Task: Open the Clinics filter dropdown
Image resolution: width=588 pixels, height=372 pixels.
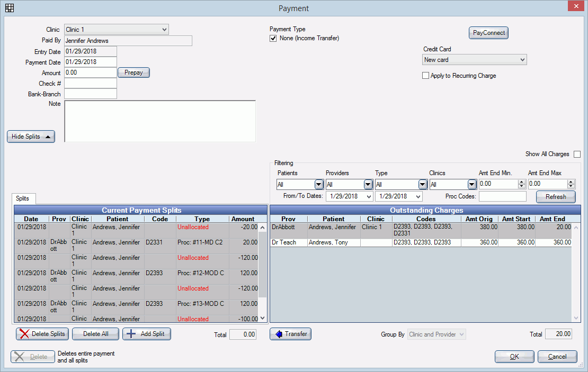Action: click(x=472, y=184)
